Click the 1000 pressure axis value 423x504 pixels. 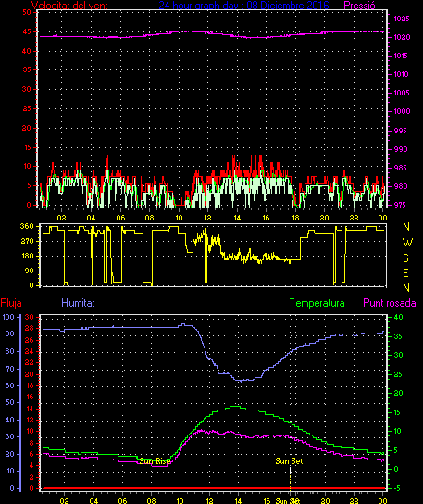point(402,111)
